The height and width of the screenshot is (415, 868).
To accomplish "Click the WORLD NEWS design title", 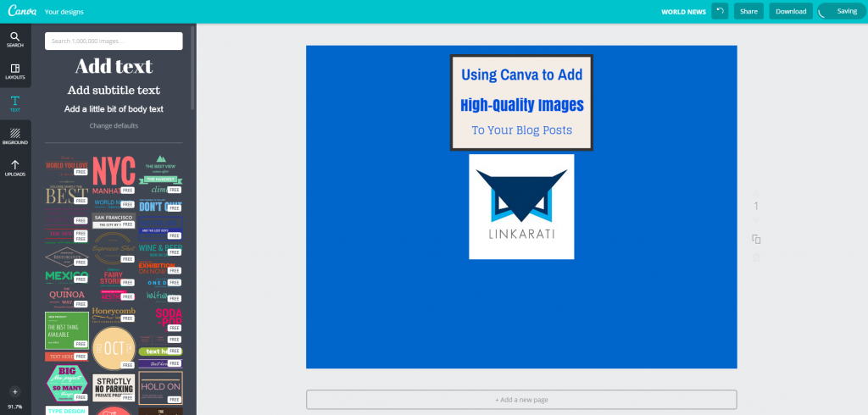I will [x=684, y=12].
